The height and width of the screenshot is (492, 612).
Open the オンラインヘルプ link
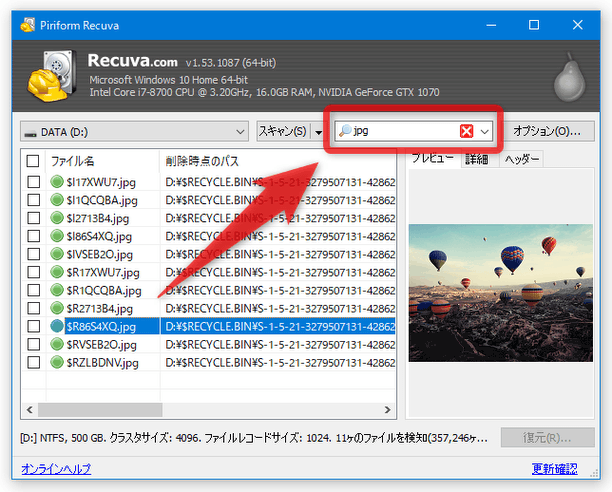[56, 468]
